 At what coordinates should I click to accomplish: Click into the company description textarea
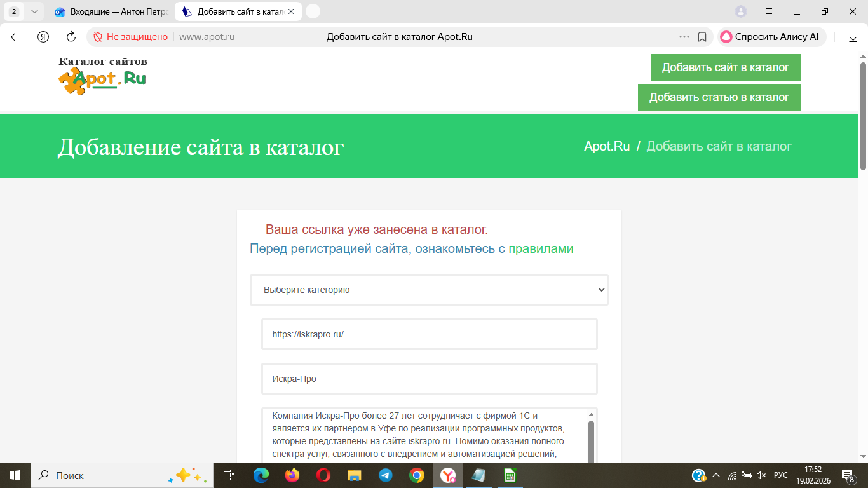(424, 435)
